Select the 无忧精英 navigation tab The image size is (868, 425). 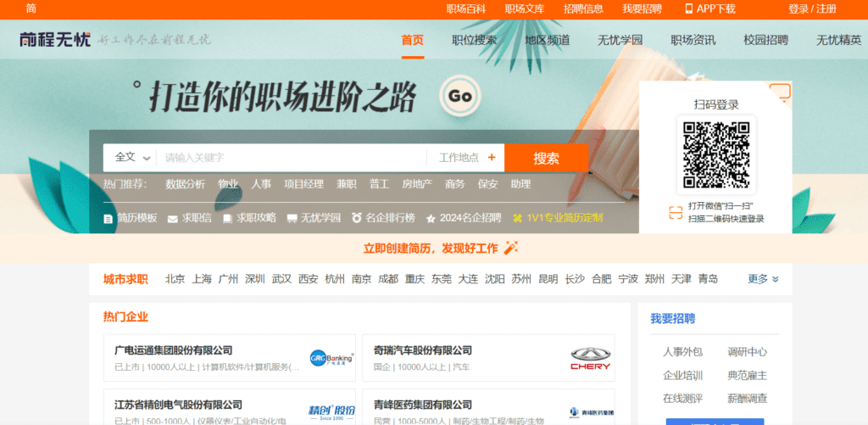click(x=839, y=40)
